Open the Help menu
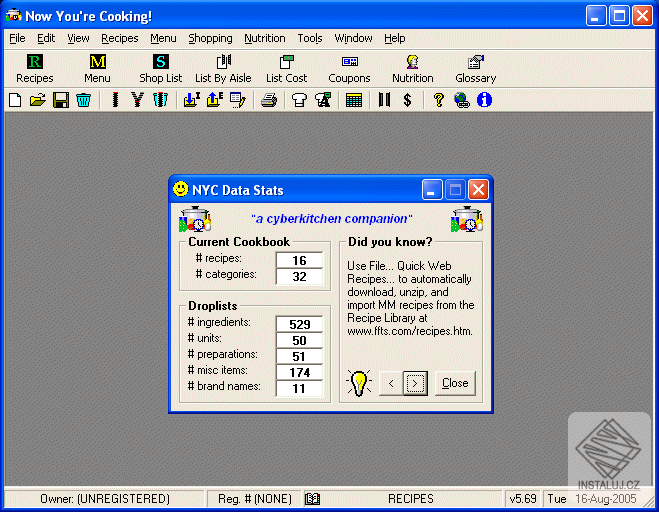This screenshot has width=659, height=512. coord(395,38)
